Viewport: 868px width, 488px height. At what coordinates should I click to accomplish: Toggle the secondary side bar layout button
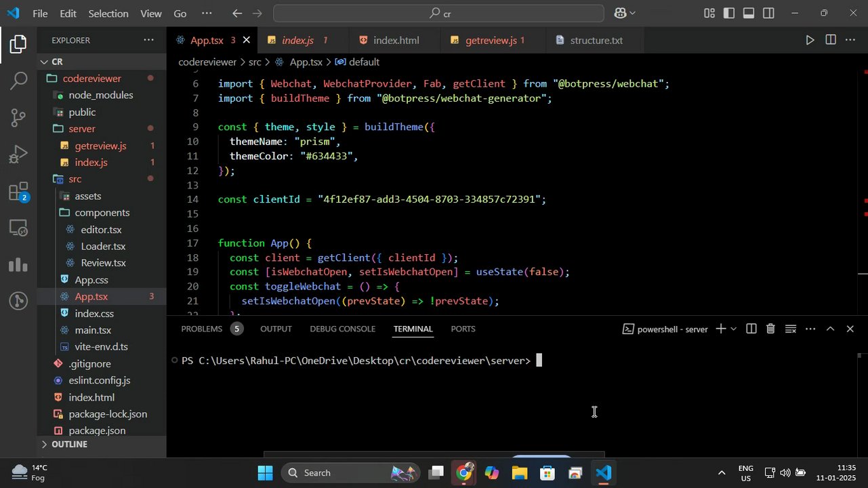[768, 14]
